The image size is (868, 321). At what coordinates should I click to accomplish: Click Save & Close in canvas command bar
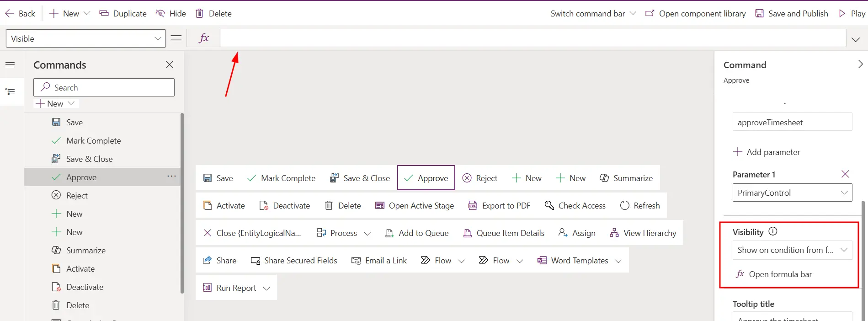pos(360,178)
